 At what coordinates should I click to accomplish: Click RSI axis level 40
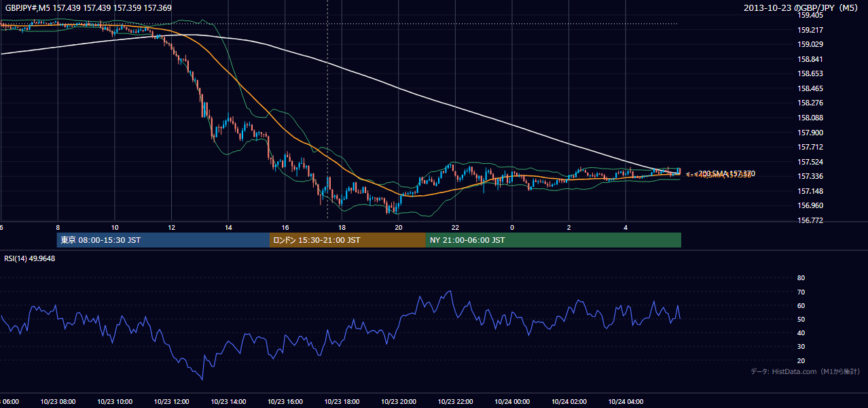click(x=801, y=333)
